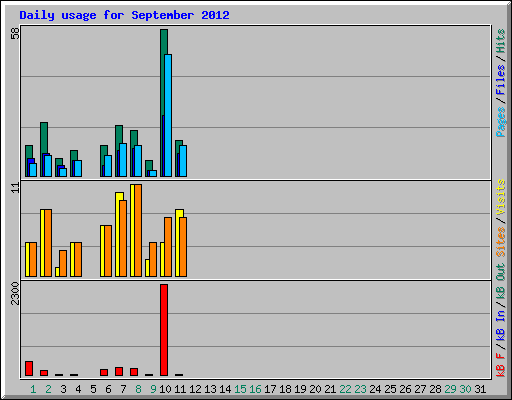Click the short yellow Visits bar for day 9
The height and width of the screenshot is (400, 512).
pyautogui.click(x=147, y=268)
